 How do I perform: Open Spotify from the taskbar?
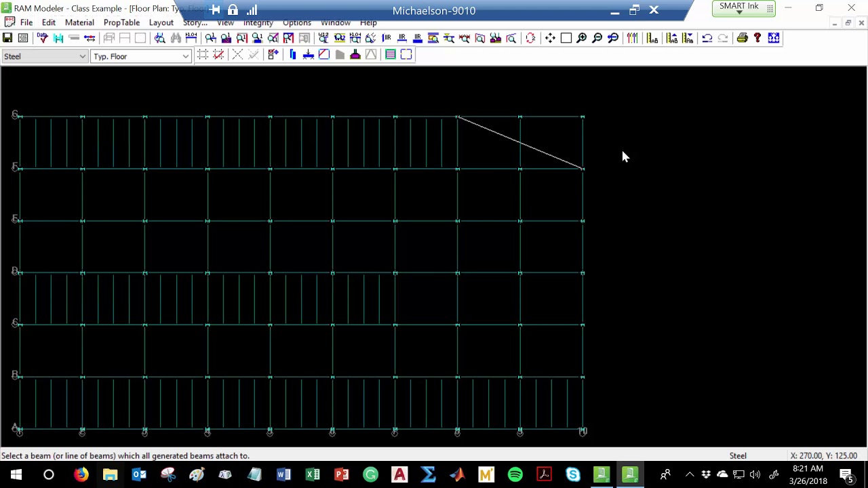[515, 474]
